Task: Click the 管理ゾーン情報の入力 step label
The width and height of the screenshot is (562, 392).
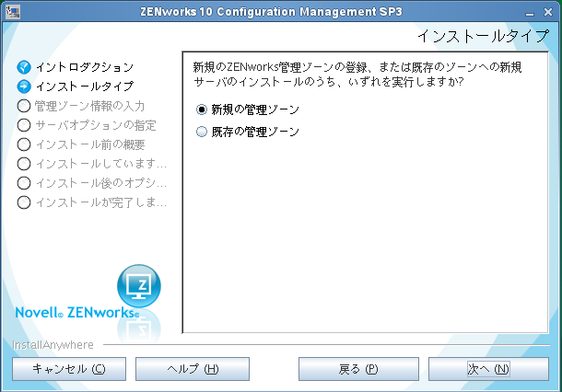Action: [x=89, y=106]
